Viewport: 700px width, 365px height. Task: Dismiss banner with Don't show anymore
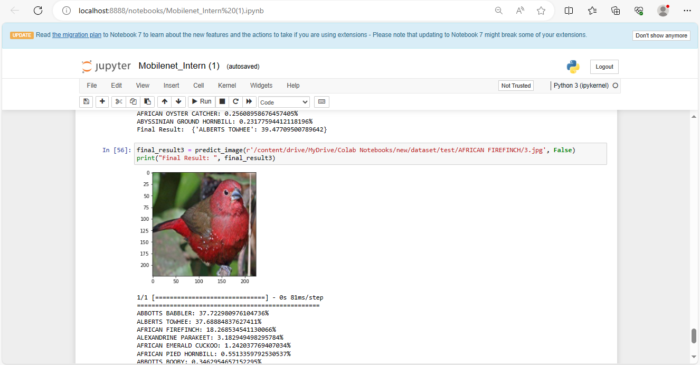pyautogui.click(x=661, y=36)
